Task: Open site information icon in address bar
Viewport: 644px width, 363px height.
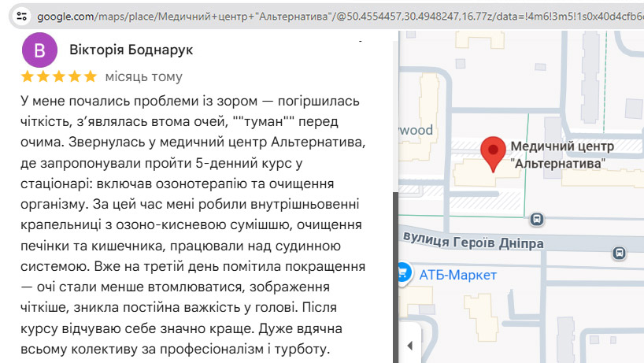Action: coord(21,15)
